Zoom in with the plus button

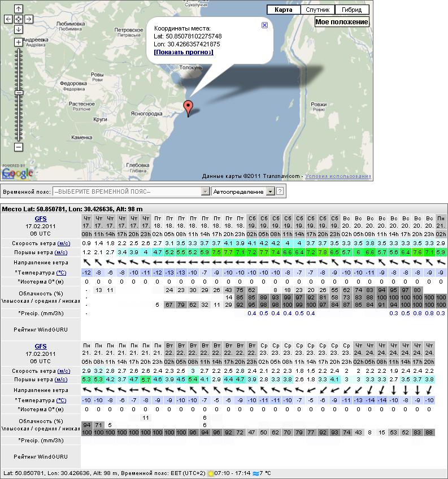pyautogui.click(x=18, y=42)
